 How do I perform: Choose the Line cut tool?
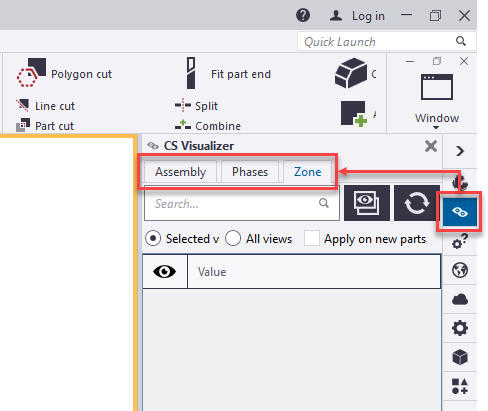45,106
